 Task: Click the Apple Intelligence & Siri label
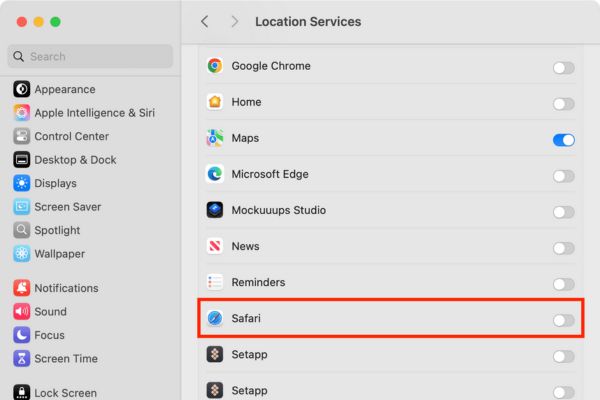pos(95,113)
